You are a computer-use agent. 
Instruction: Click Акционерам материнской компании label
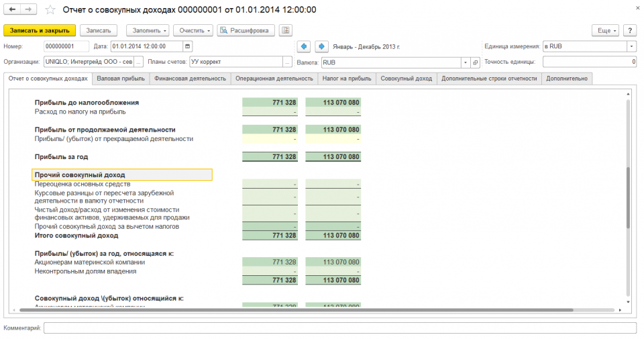(x=89, y=262)
